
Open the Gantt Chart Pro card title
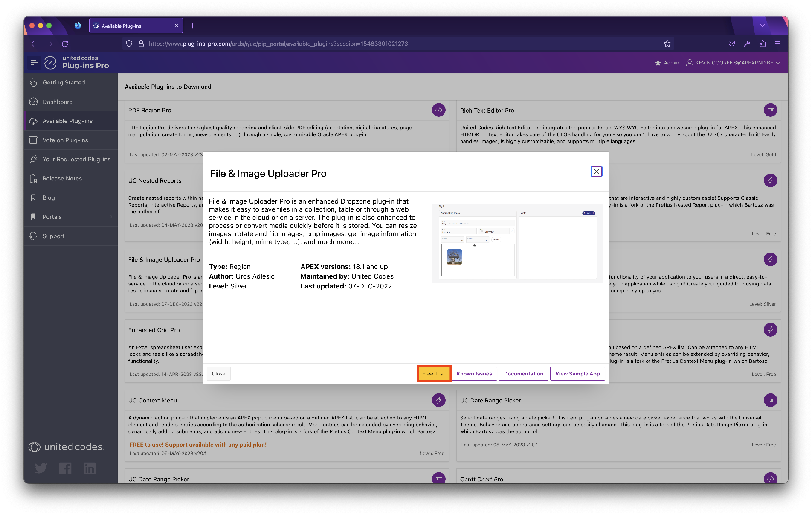[x=481, y=479]
